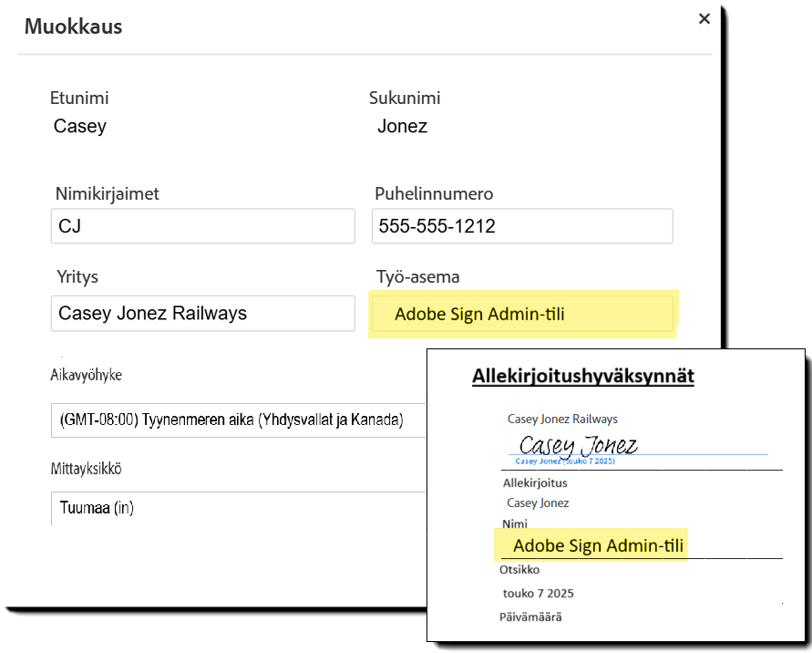Select the Nimi label in the document
This screenshot has height=653, width=812.
pos(515,524)
